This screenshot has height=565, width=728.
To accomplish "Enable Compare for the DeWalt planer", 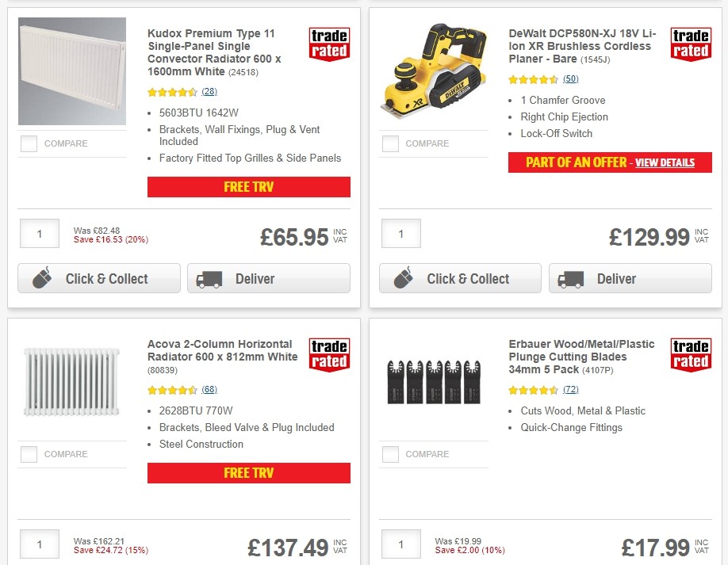I will [x=390, y=143].
